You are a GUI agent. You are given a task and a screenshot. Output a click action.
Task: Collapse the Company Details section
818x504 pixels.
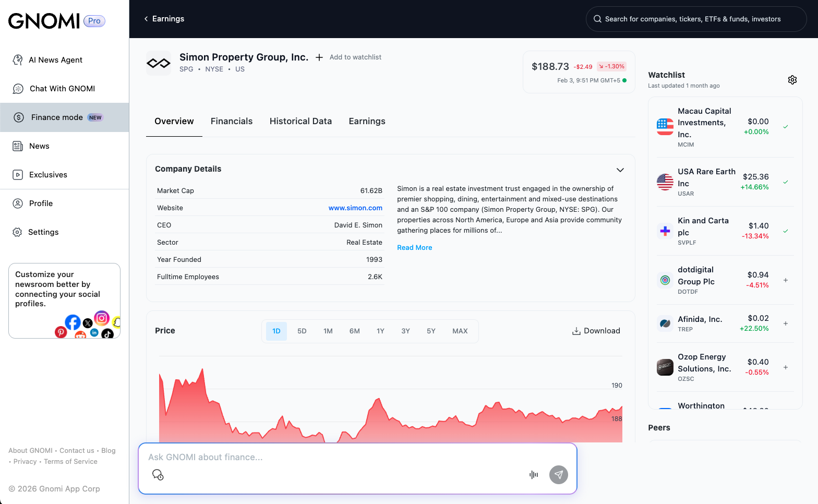tap(620, 170)
